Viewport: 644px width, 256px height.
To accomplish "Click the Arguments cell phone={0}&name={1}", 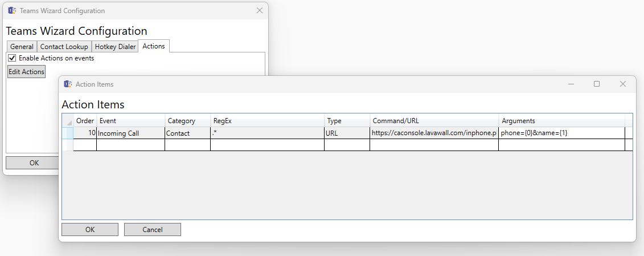I will click(x=561, y=133).
